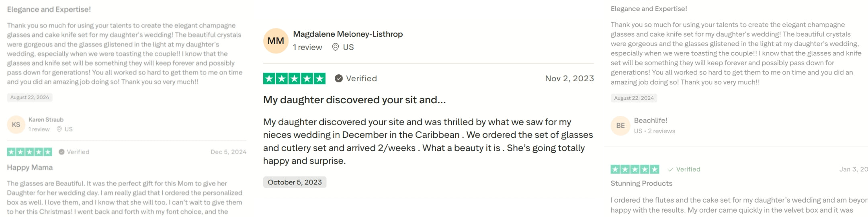Open Magdalene Meloney-Listhrop's profile name link
This screenshot has height=217, width=868.
pyautogui.click(x=348, y=34)
